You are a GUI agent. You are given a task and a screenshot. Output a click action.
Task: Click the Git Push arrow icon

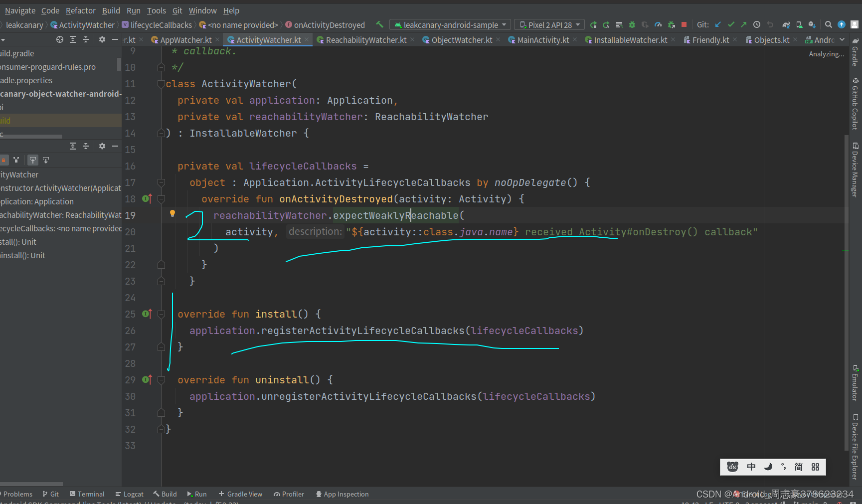(x=744, y=24)
